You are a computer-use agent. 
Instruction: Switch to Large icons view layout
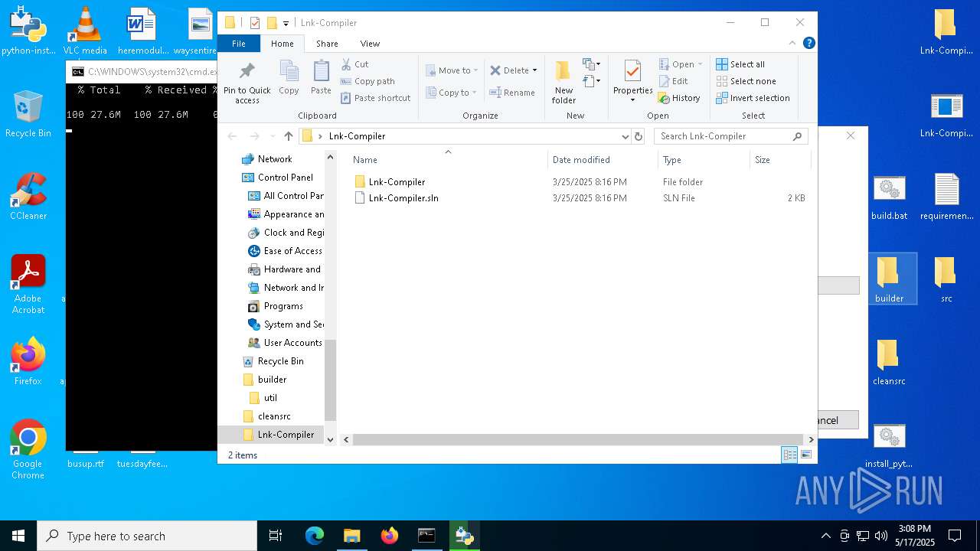805,455
